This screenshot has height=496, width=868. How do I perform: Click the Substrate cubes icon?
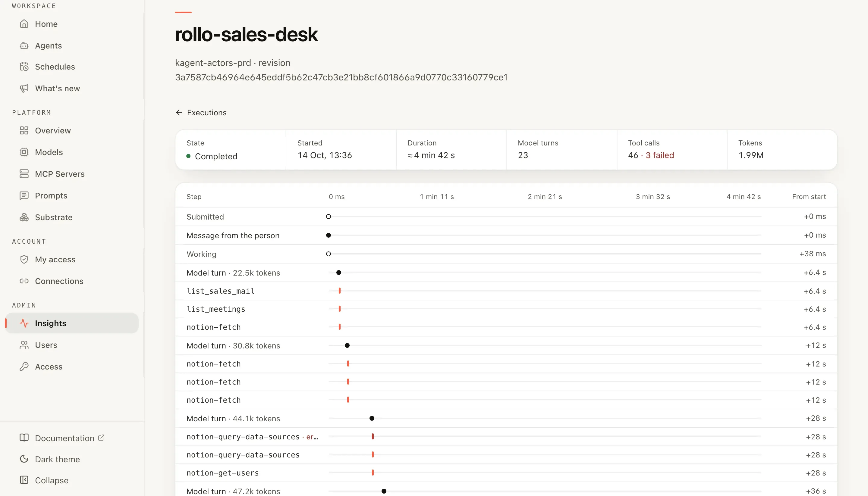tap(24, 217)
